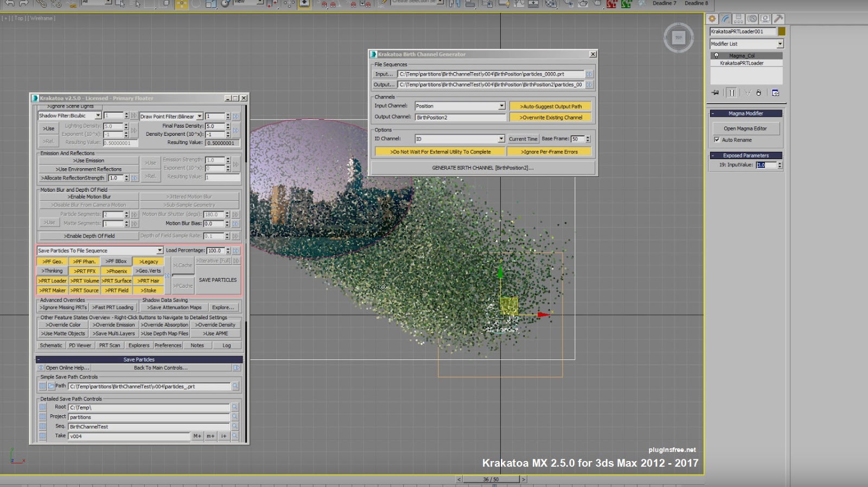The width and height of the screenshot is (868, 487).
Task: Switch to the Modify command panel tab
Action: click(725, 18)
